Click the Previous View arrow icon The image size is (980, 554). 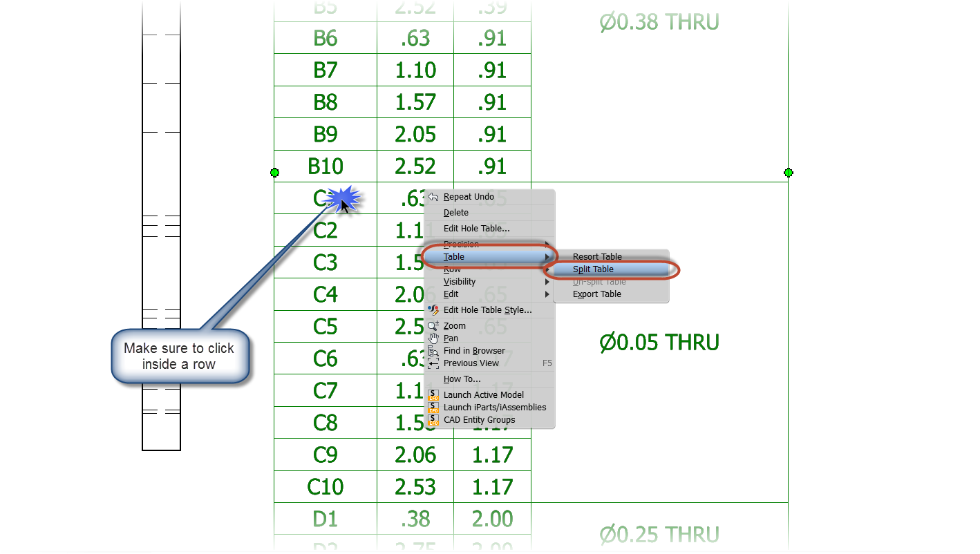point(434,363)
